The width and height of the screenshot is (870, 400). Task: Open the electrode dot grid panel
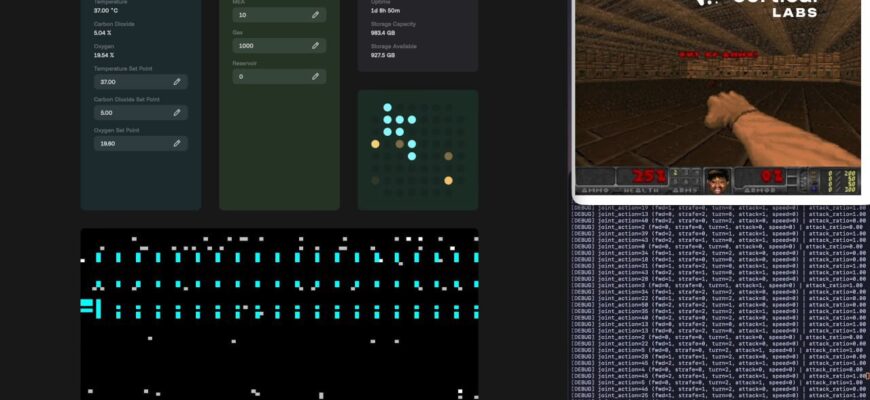click(x=418, y=150)
